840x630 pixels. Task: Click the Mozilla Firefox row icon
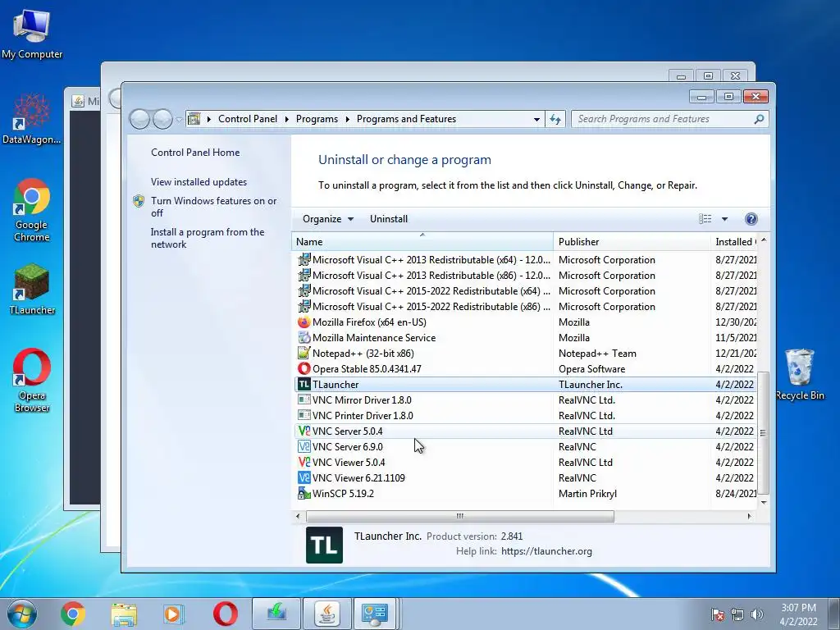[304, 322]
